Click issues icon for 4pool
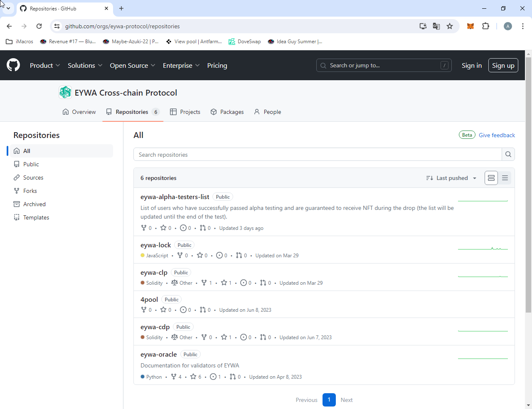 183,310
